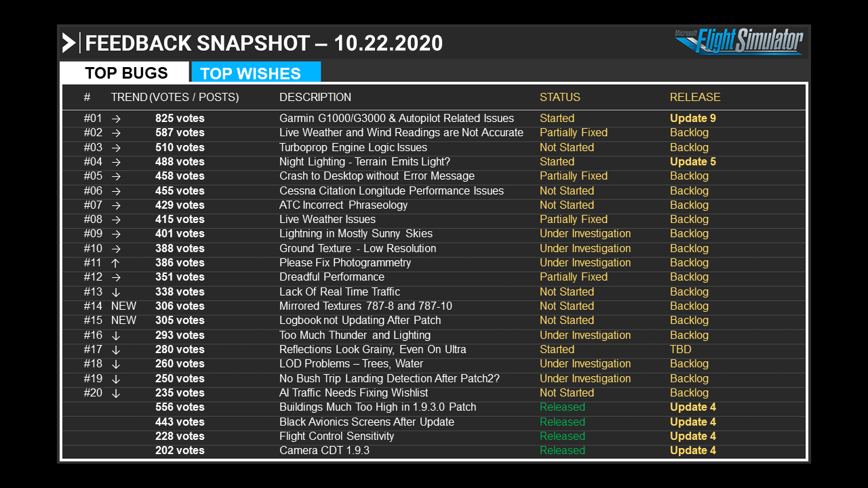868x488 pixels.
Task: Click the down-arrow trend icon on #17
Action: pyautogui.click(x=116, y=349)
